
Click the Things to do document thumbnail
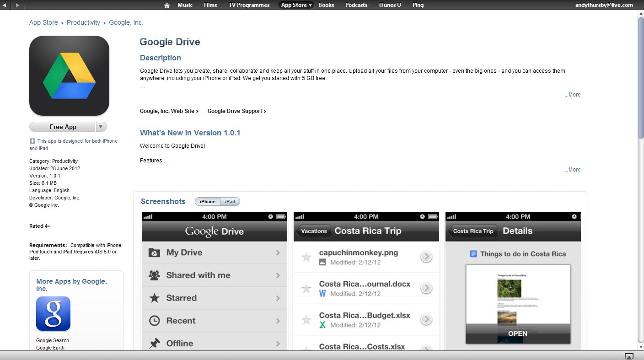tap(518, 304)
